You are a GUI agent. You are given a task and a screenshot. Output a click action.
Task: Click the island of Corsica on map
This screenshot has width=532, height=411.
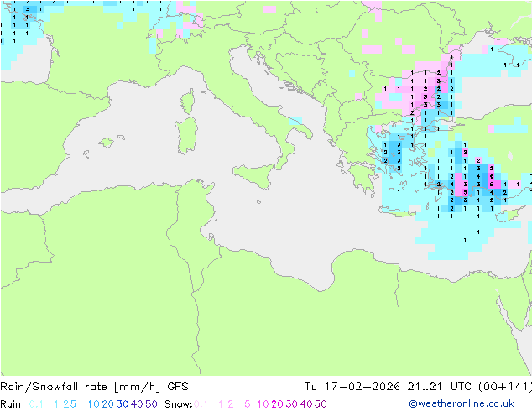click(x=188, y=101)
